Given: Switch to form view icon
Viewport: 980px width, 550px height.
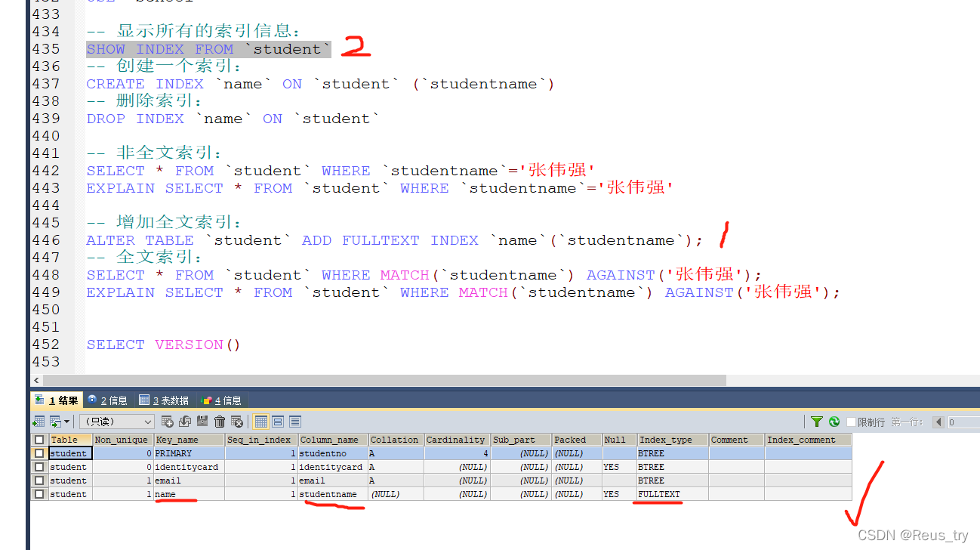Looking at the screenshot, I should point(278,422).
